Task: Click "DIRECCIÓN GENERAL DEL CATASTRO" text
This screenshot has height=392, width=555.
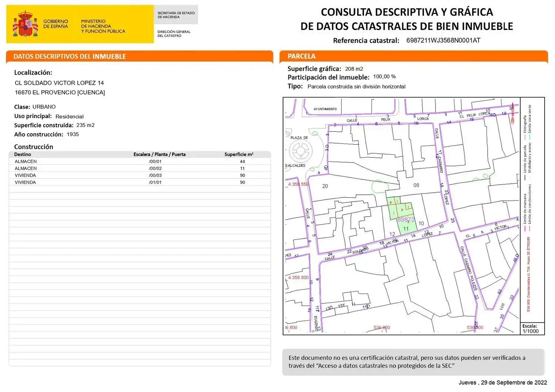Action: 174,34
